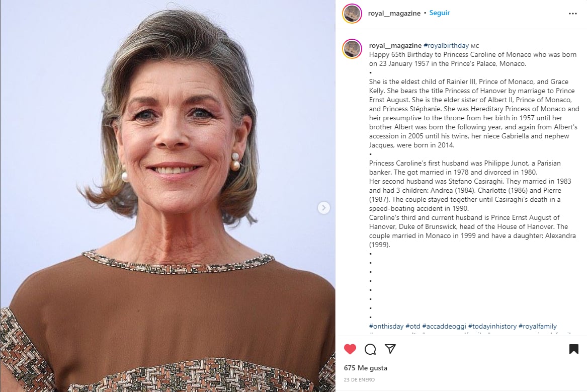Image resolution: width=587 pixels, height=392 pixels.
Task: Open royal__magazine profile picture in header
Action: coord(352,14)
